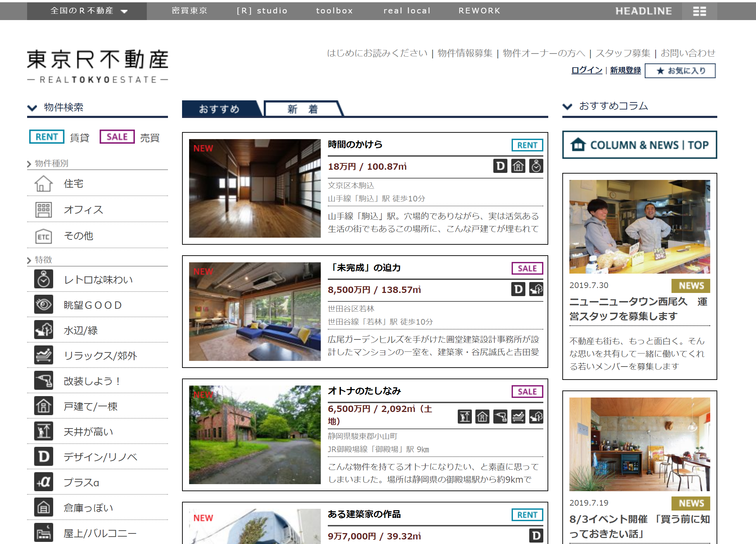Open スタッフ募集 link

(623, 53)
